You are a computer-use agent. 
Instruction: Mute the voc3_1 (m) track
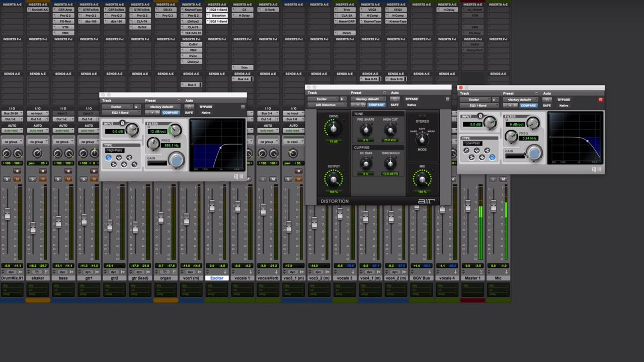tap(299, 179)
